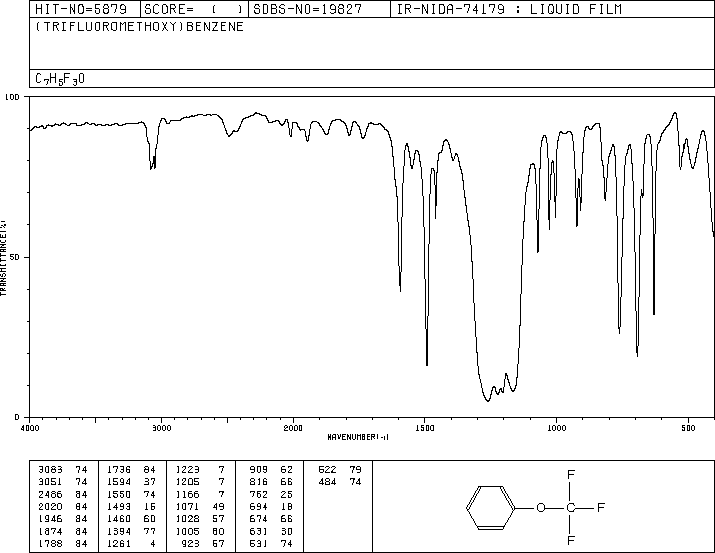Click the 100 transmittance axis label

(12, 97)
